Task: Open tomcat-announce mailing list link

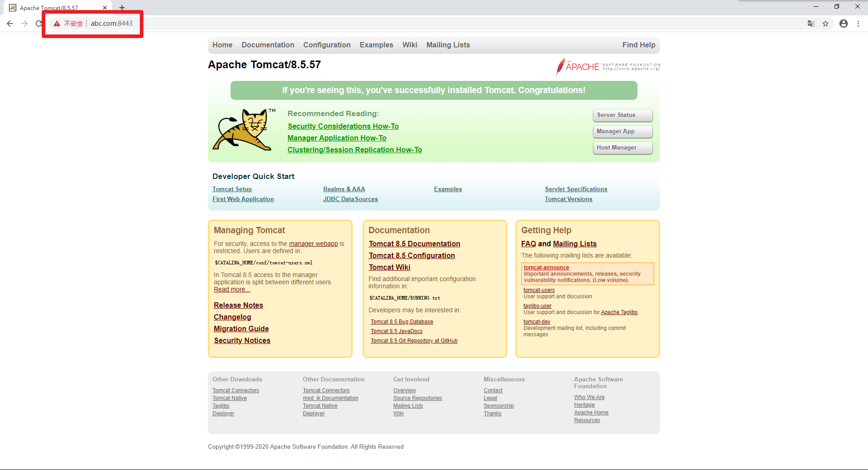Action: [x=546, y=268]
